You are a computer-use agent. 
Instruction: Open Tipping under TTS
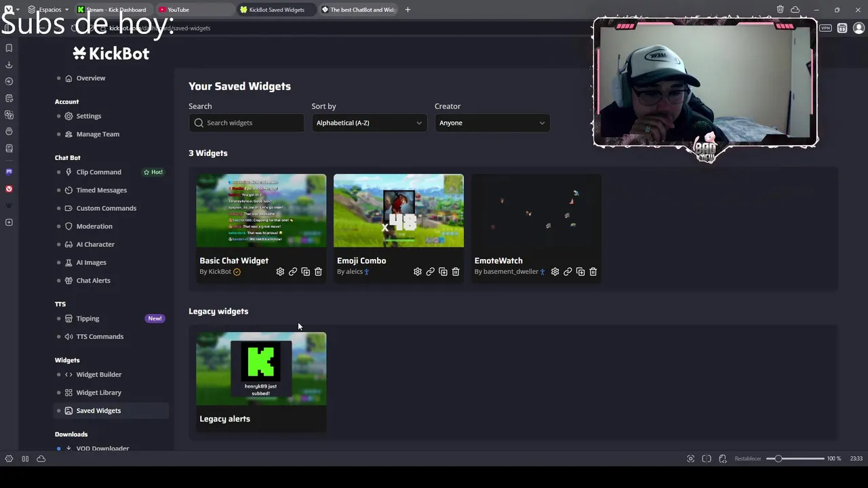(x=88, y=319)
